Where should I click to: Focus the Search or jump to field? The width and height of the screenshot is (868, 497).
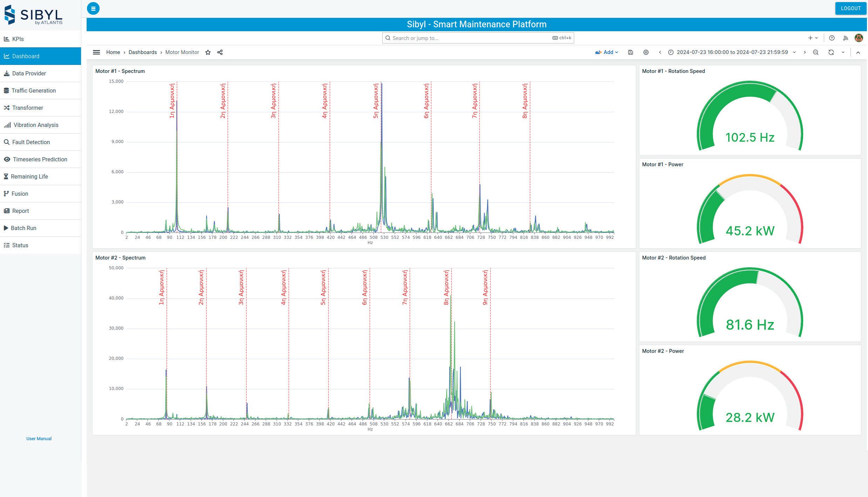[470, 38]
